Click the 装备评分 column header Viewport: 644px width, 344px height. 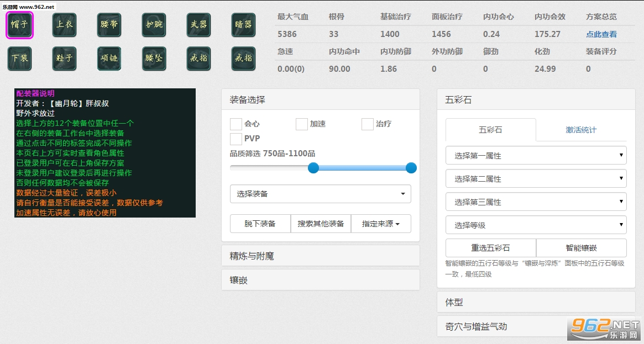601,51
